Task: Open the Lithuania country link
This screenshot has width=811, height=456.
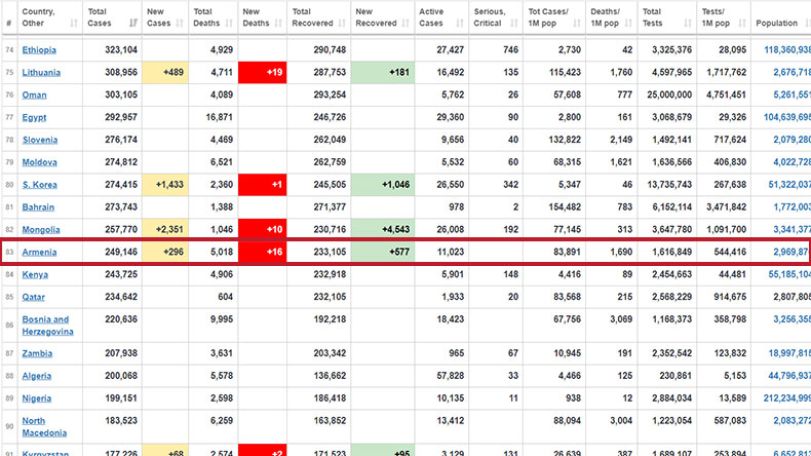Action: click(41, 72)
